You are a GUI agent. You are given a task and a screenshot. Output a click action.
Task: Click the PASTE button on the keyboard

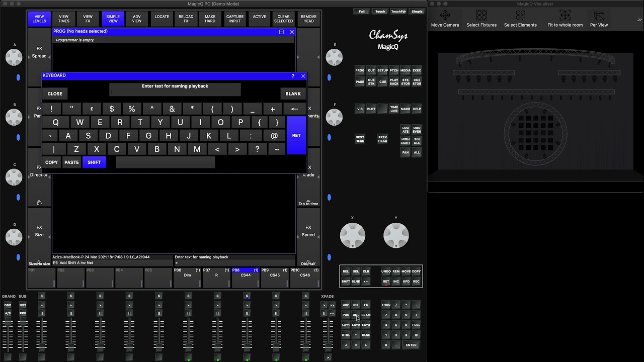point(72,162)
